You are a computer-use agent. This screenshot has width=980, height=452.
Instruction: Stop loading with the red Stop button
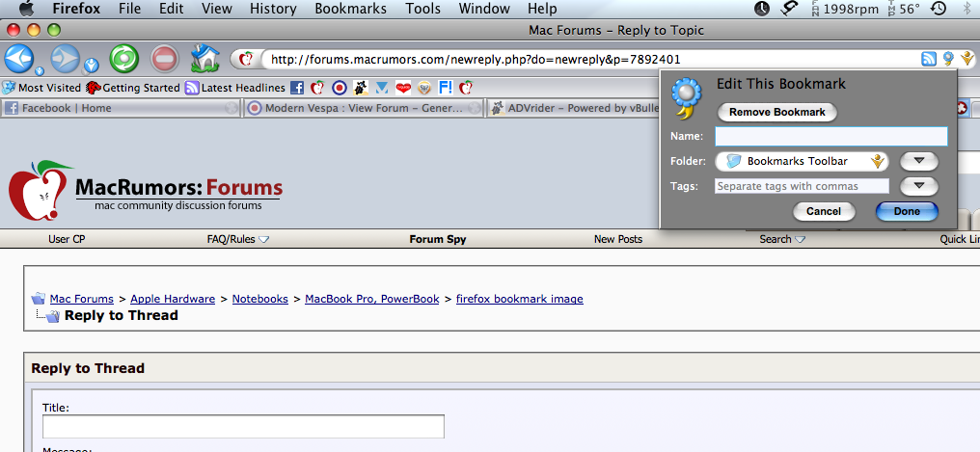click(165, 60)
